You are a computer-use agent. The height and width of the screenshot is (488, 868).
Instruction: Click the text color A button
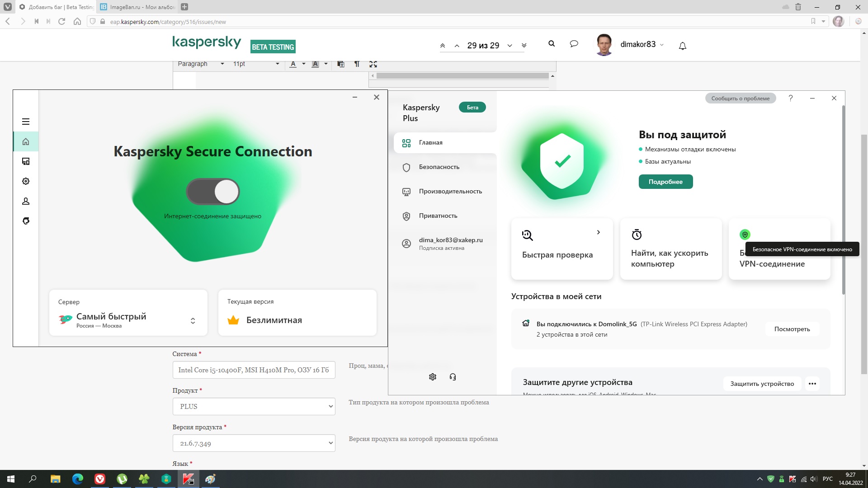(x=293, y=64)
